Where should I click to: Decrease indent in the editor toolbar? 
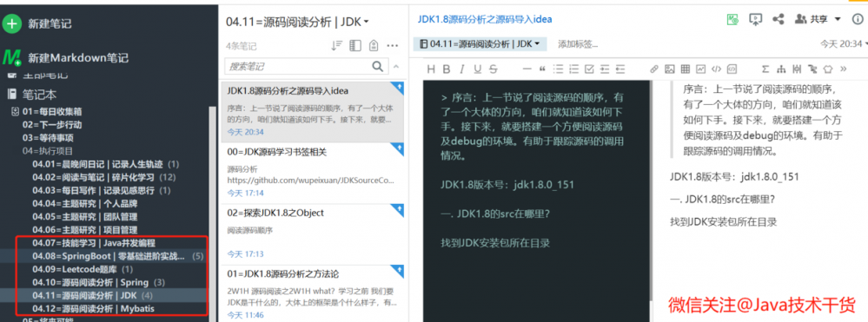(x=620, y=69)
